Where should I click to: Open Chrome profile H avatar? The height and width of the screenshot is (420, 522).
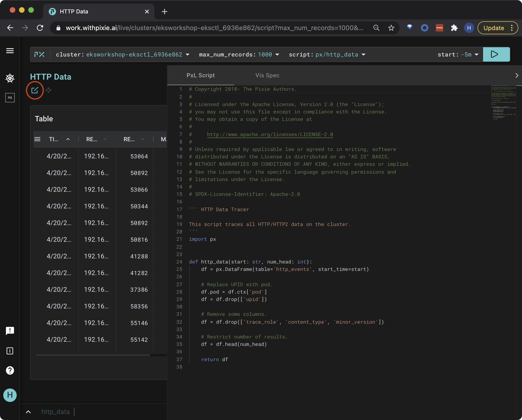[469, 28]
